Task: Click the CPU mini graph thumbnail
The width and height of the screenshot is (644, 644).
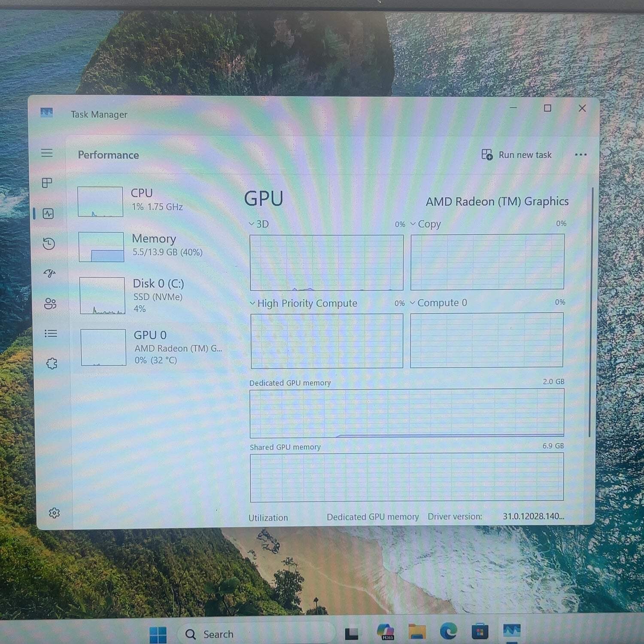Action: (x=100, y=201)
